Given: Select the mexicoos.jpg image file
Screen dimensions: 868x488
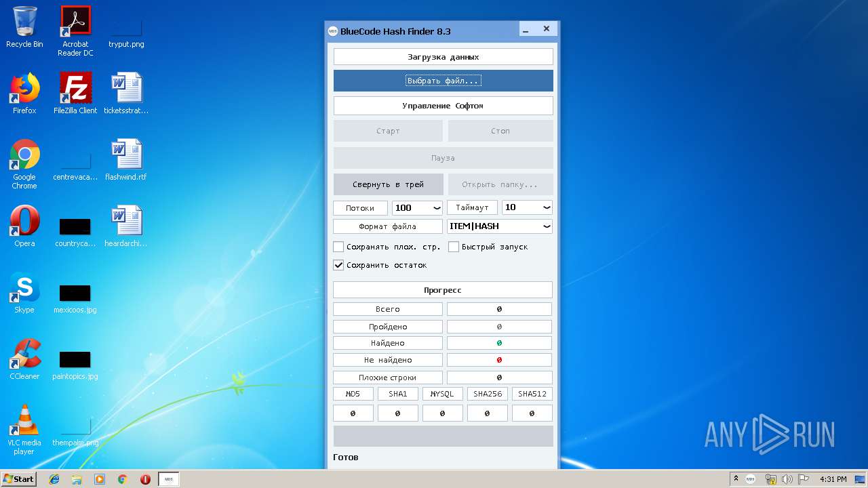Looking at the screenshot, I should click(x=75, y=298).
